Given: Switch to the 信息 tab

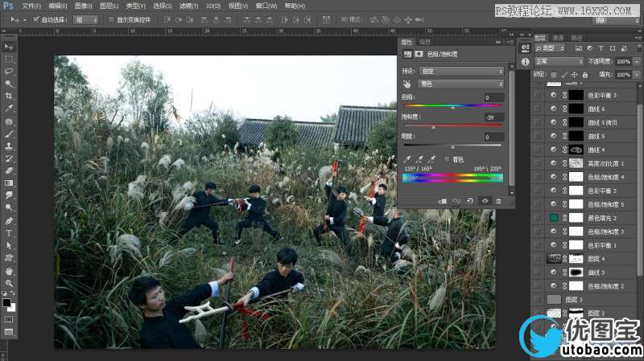Looking at the screenshot, I should click(425, 42).
